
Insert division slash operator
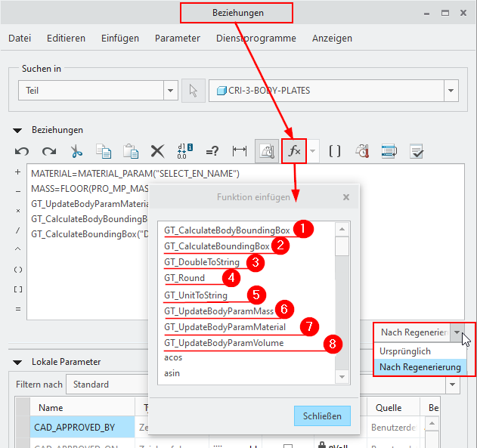pyautogui.click(x=18, y=230)
